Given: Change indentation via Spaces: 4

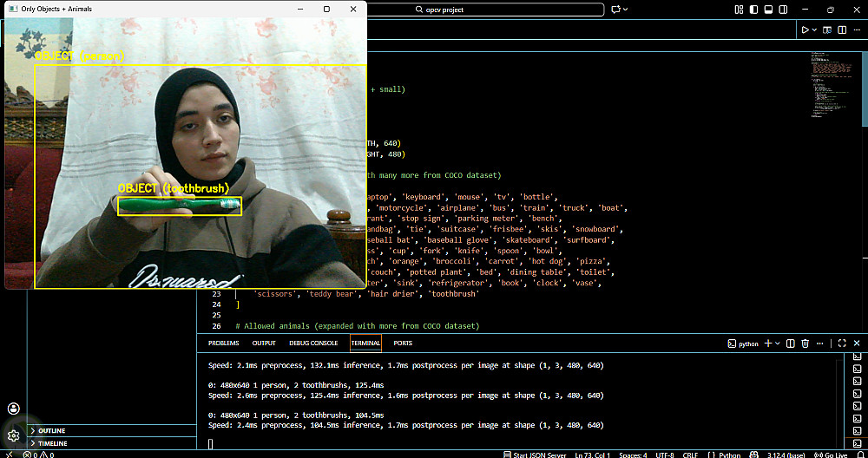Looking at the screenshot, I should point(633,455).
